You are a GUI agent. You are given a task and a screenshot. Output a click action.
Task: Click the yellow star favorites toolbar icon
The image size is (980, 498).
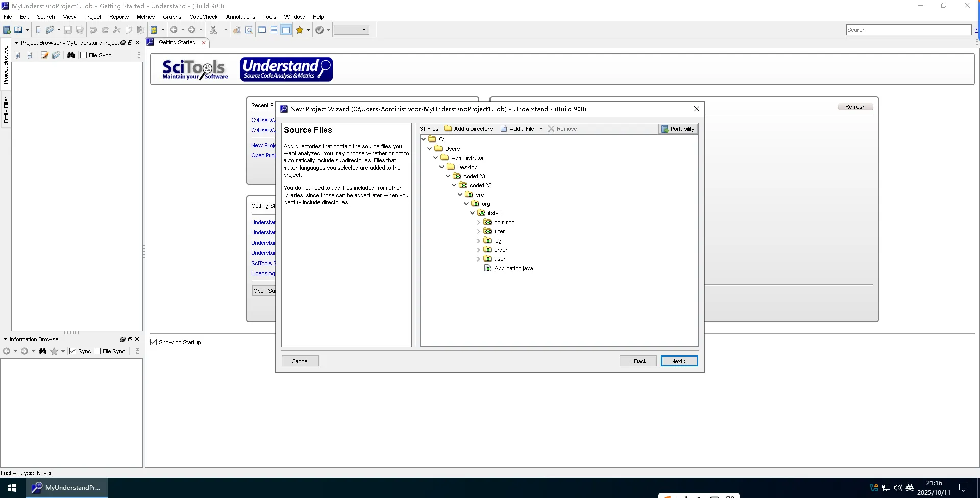[x=300, y=30]
